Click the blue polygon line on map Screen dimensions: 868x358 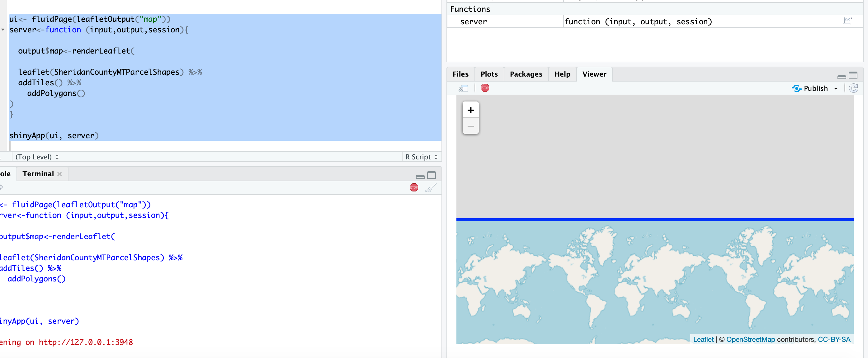click(x=654, y=219)
